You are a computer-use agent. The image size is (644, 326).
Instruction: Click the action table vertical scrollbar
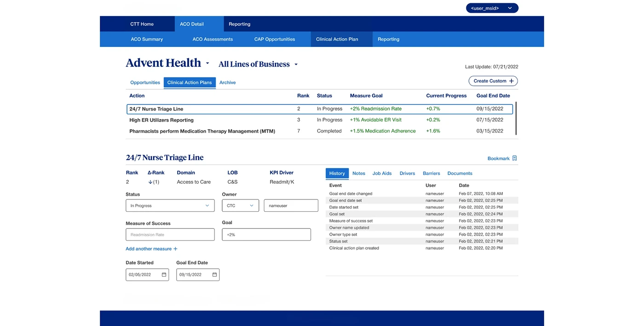point(517,118)
